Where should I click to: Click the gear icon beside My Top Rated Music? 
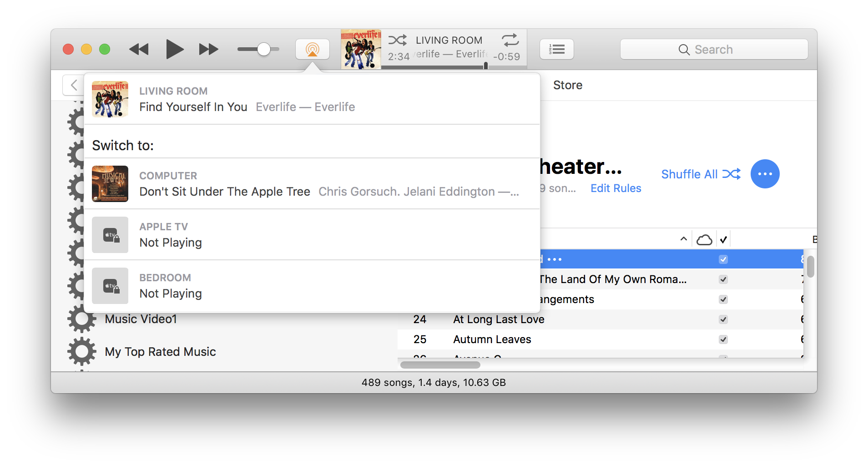click(82, 352)
